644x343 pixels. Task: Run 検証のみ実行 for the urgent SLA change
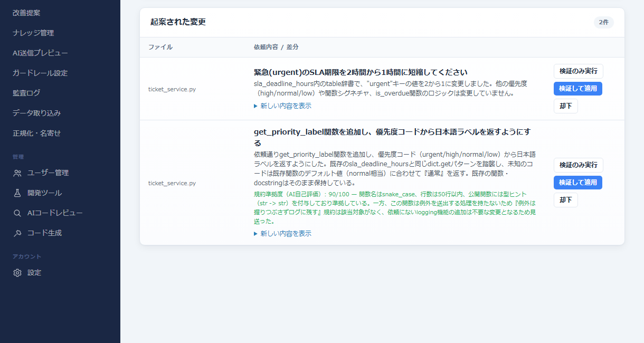pos(578,71)
